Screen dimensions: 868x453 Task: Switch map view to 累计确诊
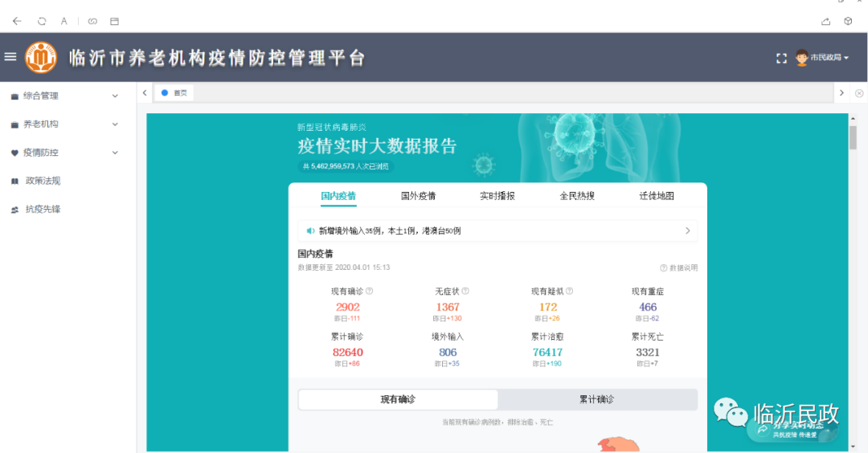coord(597,399)
